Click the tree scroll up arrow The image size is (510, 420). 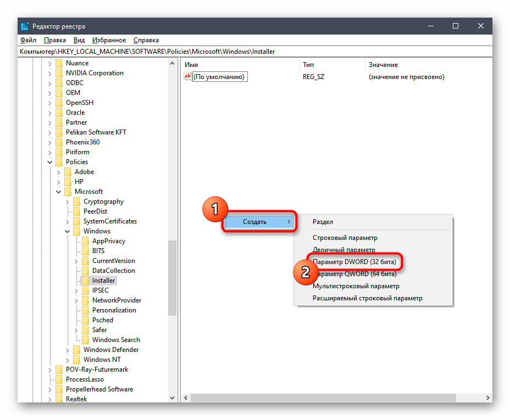[173, 63]
